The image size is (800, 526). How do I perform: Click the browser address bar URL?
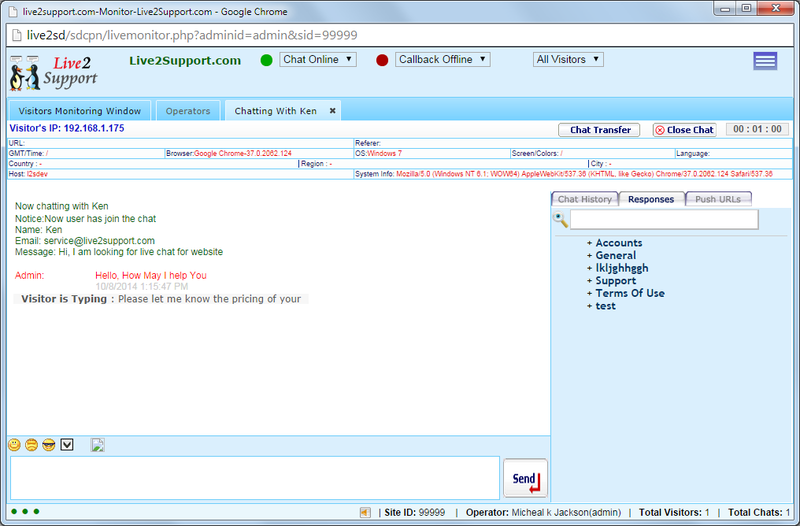tap(192, 35)
